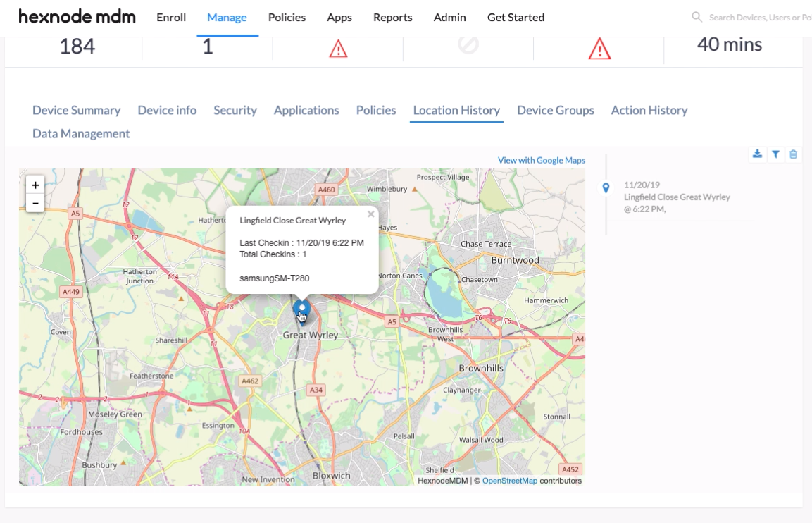
Task: Zoom out on the map
Action: click(35, 203)
